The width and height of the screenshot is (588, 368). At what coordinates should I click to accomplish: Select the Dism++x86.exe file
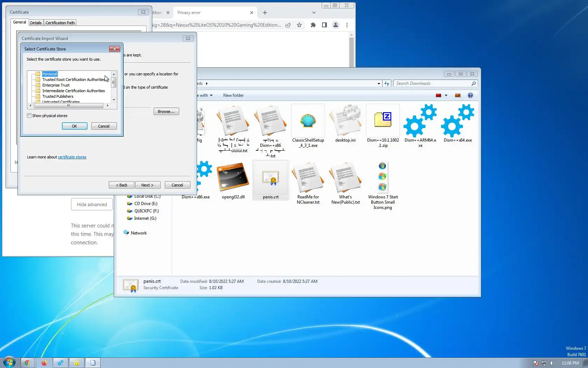click(196, 180)
